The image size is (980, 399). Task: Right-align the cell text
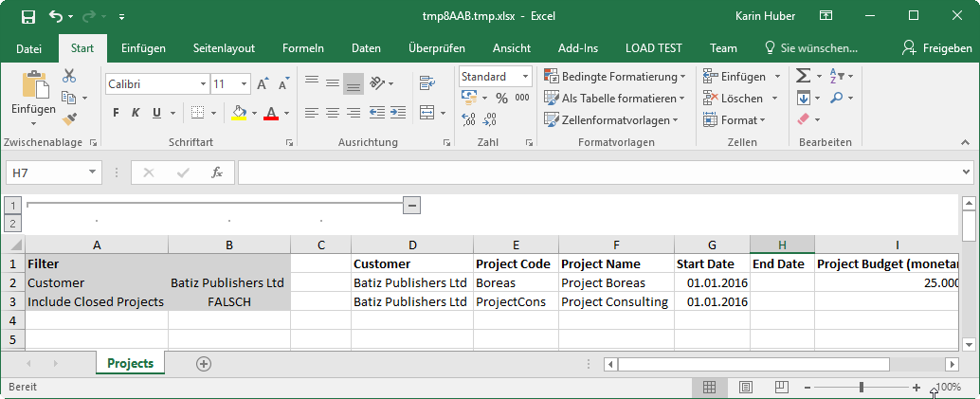point(354,113)
